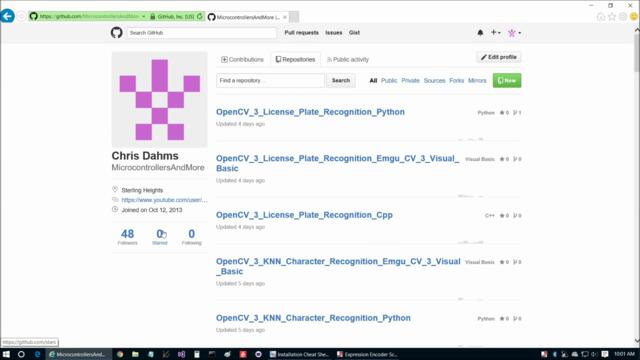Image resolution: width=640 pixels, height=360 pixels.
Task: Open File Explorer from the taskbar
Action: point(135,354)
